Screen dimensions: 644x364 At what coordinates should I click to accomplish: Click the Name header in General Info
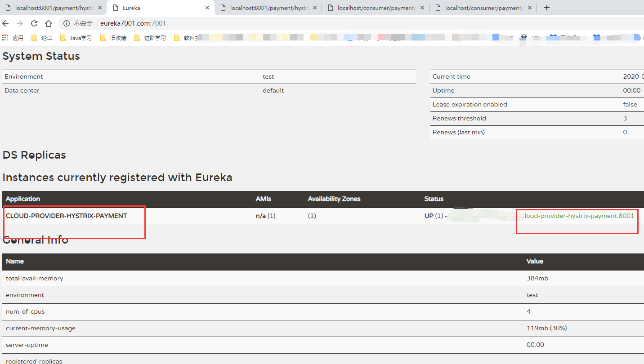point(15,262)
